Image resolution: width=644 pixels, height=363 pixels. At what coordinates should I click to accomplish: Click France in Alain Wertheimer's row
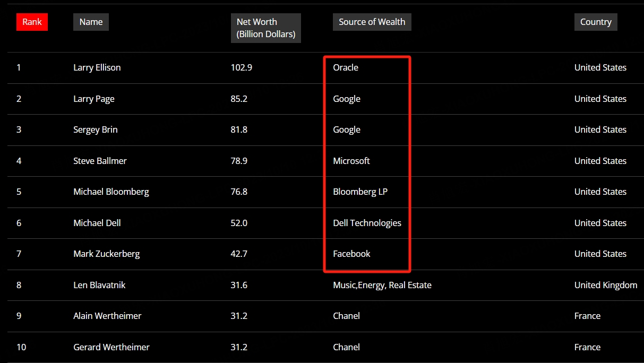[x=587, y=316]
